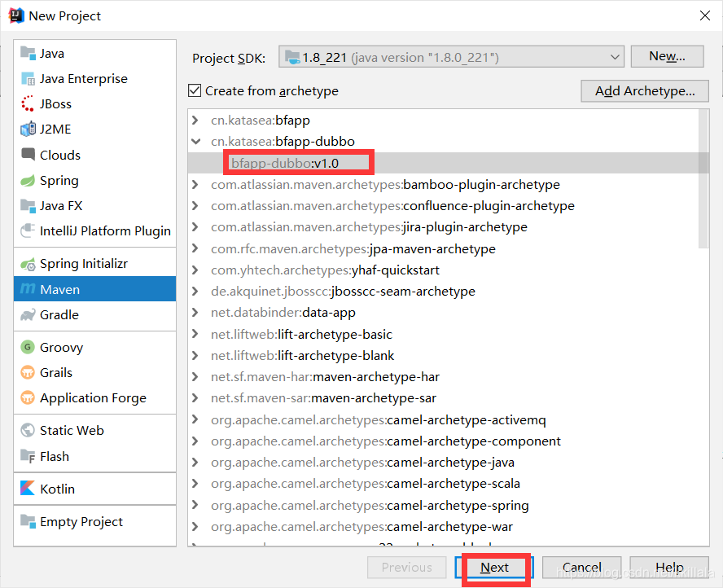Screen dimensions: 723x588
Task: Expand the lift-archetype-basic node
Action: [x=195, y=334]
